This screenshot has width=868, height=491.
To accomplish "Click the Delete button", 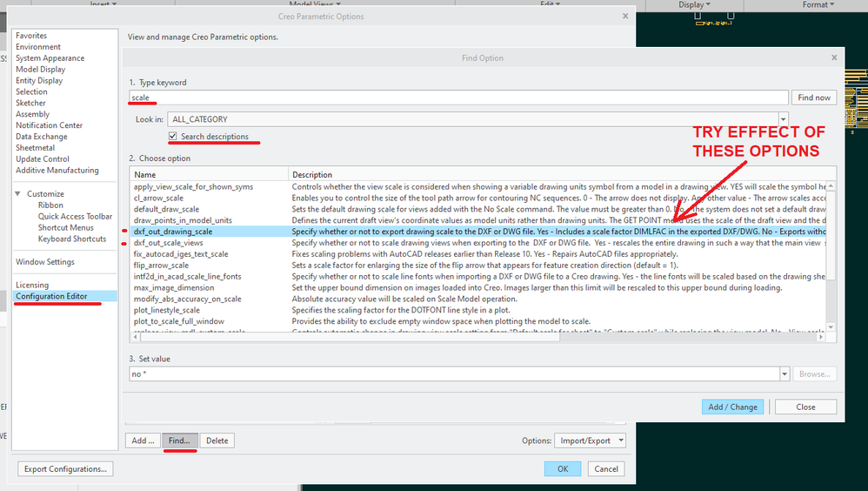I will tap(217, 441).
